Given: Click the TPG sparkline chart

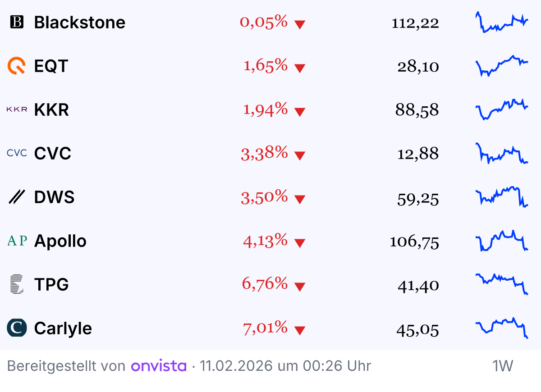Looking at the screenshot, I should coord(502,284).
